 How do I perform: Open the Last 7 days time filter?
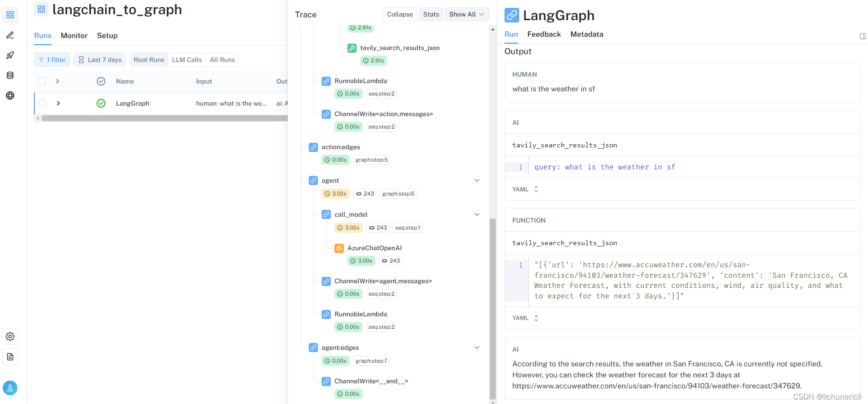100,60
